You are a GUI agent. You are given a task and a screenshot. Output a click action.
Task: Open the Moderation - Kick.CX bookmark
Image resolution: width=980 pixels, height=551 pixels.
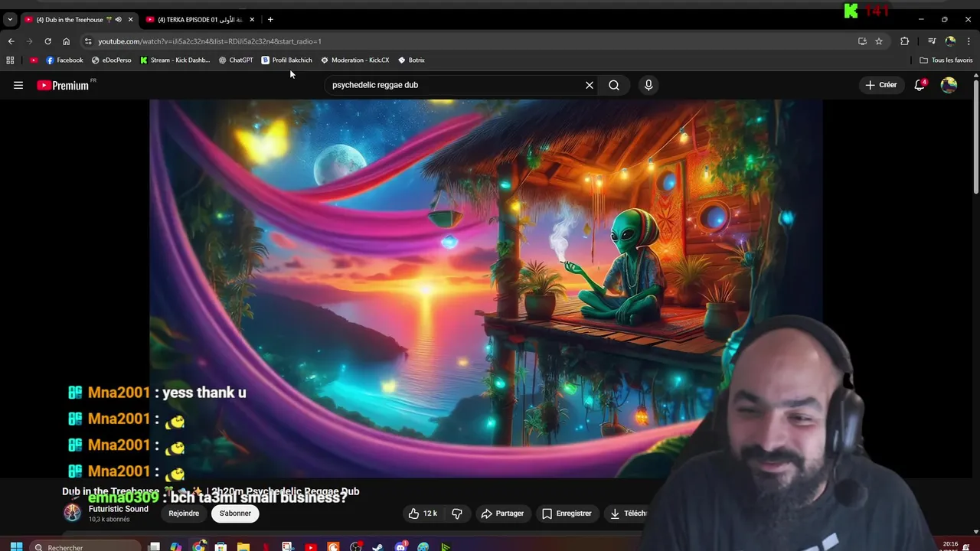[x=355, y=60]
